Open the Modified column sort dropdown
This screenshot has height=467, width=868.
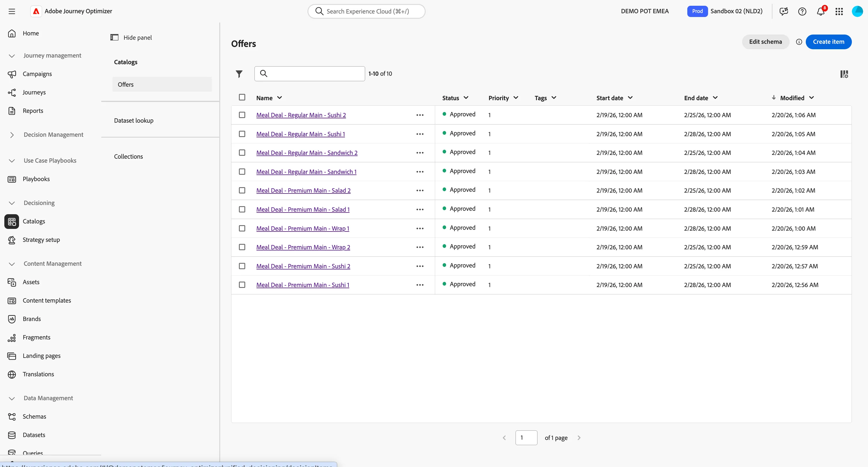[812, 98]
